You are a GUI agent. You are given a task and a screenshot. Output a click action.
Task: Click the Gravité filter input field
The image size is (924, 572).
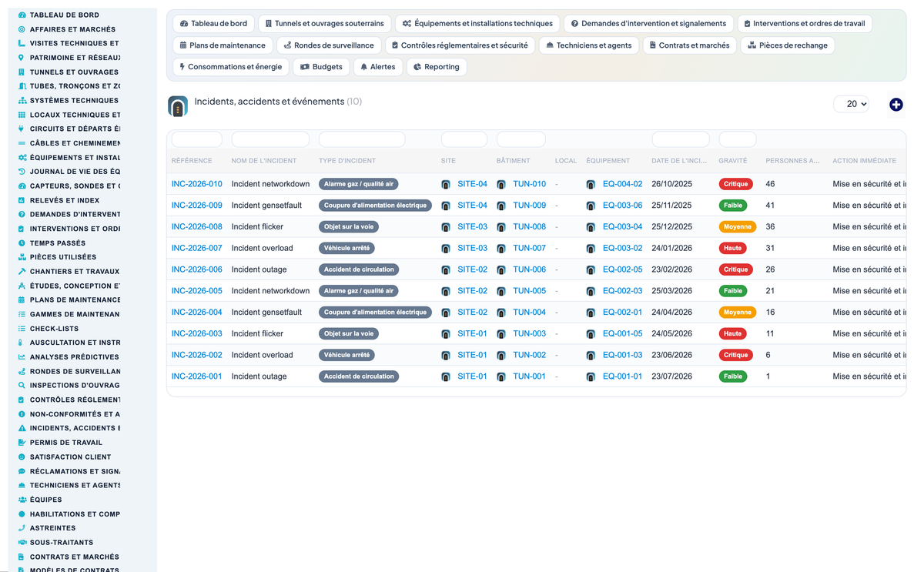point(738,139)
